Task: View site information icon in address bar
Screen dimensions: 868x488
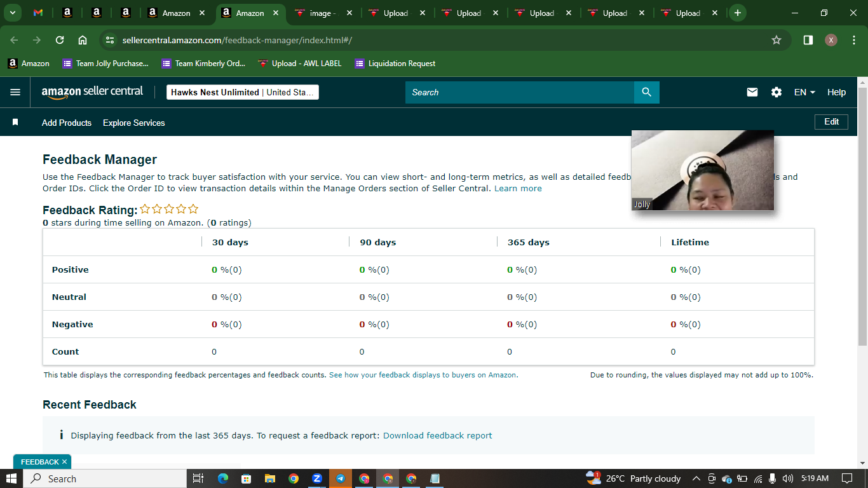Action: pyautogui.click(x=110, y=40)
